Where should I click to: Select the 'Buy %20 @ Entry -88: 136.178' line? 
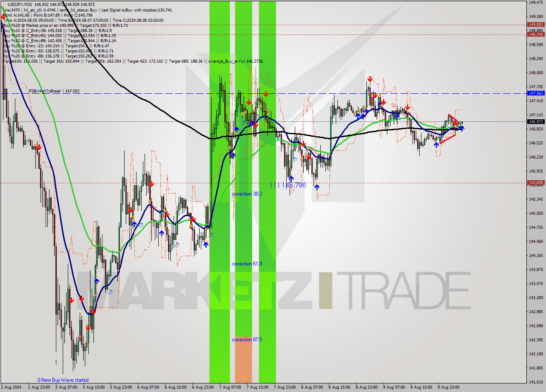(x=32, y=56)
